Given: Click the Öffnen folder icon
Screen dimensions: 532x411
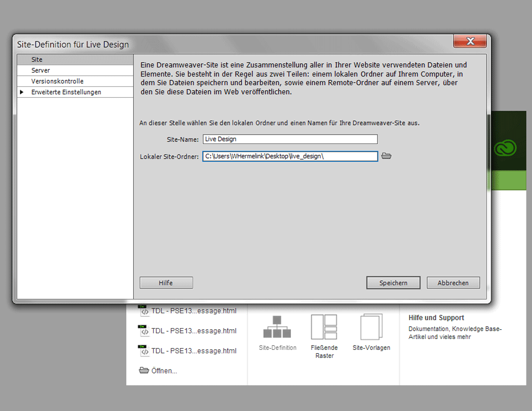Looking at the screenshot, I should point(144,370).
